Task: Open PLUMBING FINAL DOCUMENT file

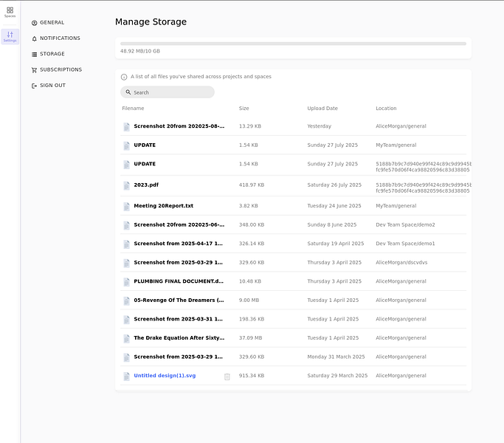Action: pos(179,281)
